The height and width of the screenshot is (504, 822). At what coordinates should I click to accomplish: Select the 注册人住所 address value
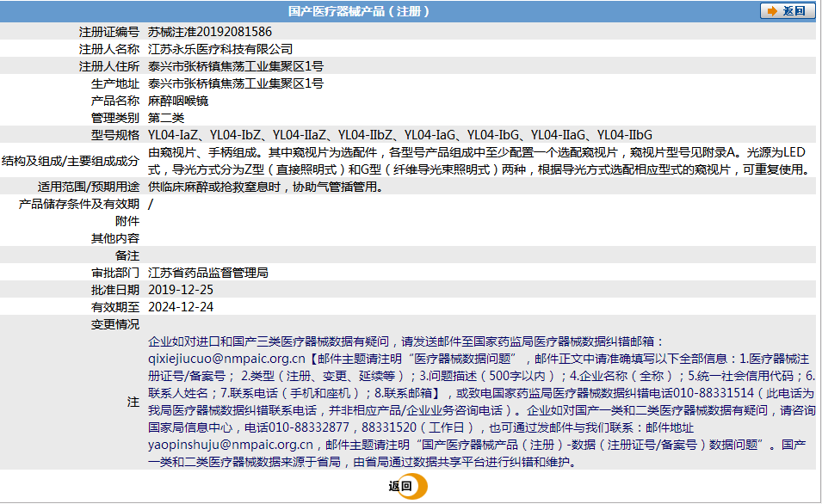[235, 66]
